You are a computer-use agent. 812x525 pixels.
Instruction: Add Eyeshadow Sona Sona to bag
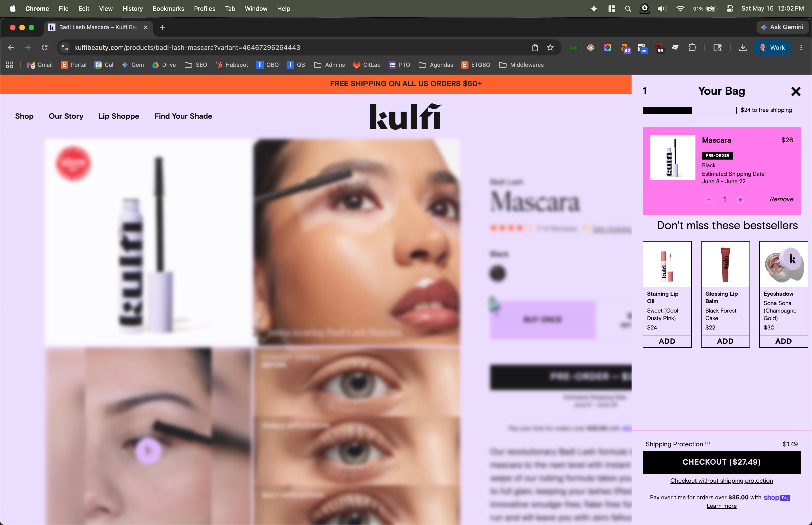point(783,341)
